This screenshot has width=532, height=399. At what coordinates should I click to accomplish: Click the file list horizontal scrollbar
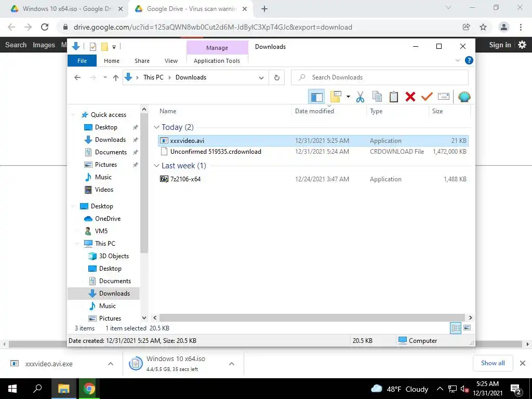312,317
